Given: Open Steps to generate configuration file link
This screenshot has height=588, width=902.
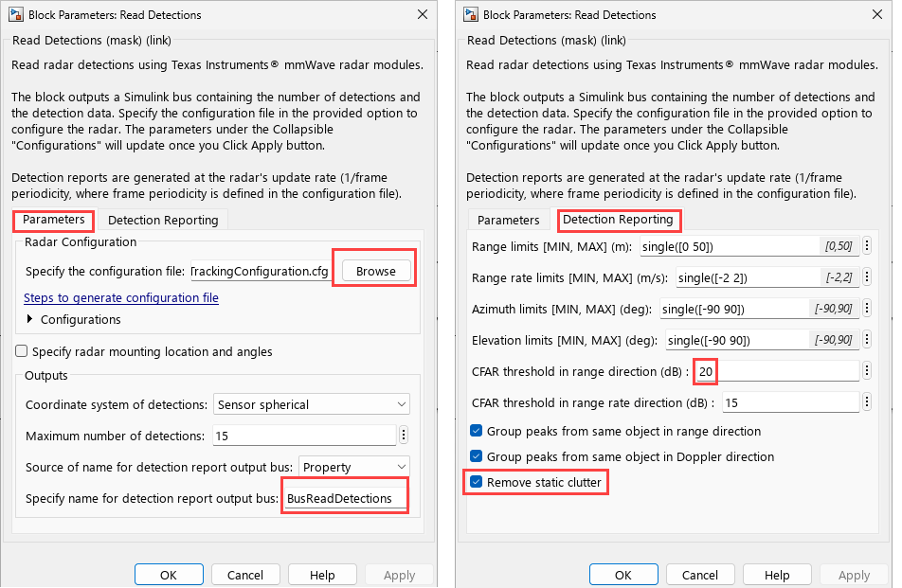Looking at the screenshot, I should [x=121, y=297].
